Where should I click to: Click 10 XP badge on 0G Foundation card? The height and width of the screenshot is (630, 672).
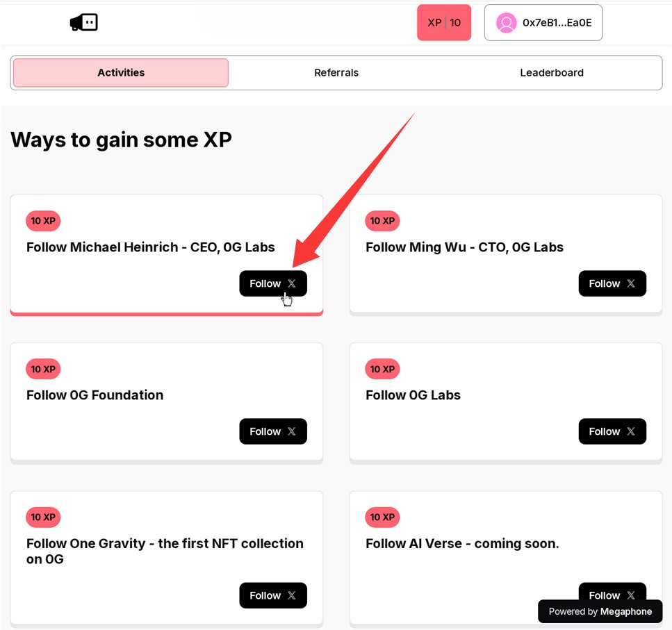coord(43,369)
